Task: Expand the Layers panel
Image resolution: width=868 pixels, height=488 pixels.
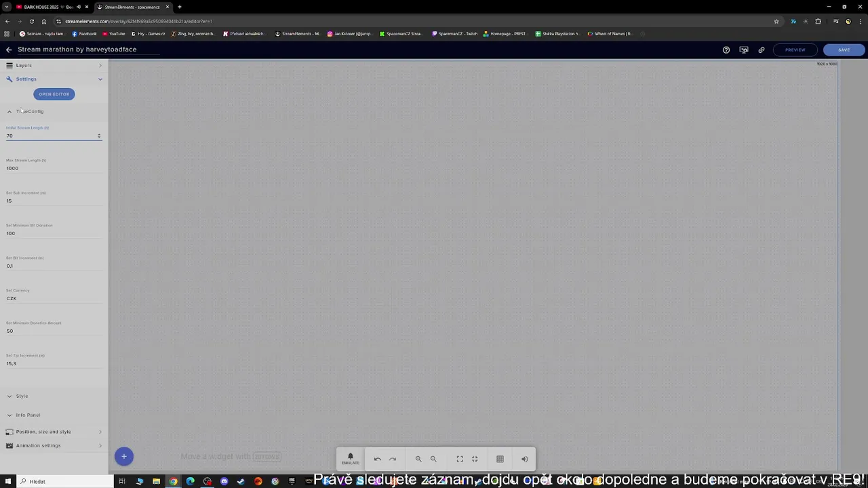Action: point(54,65)
